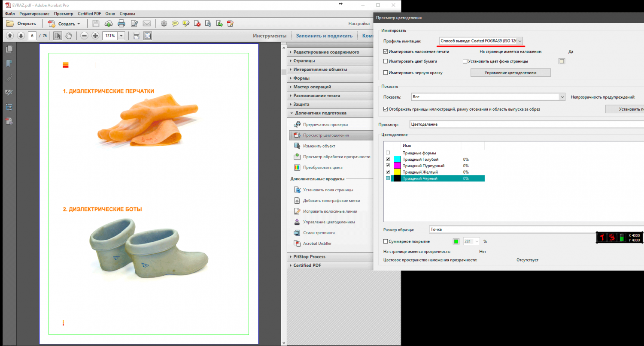
Task: Open the Показать dropdown set to Все
Action: tap(488, 97)
